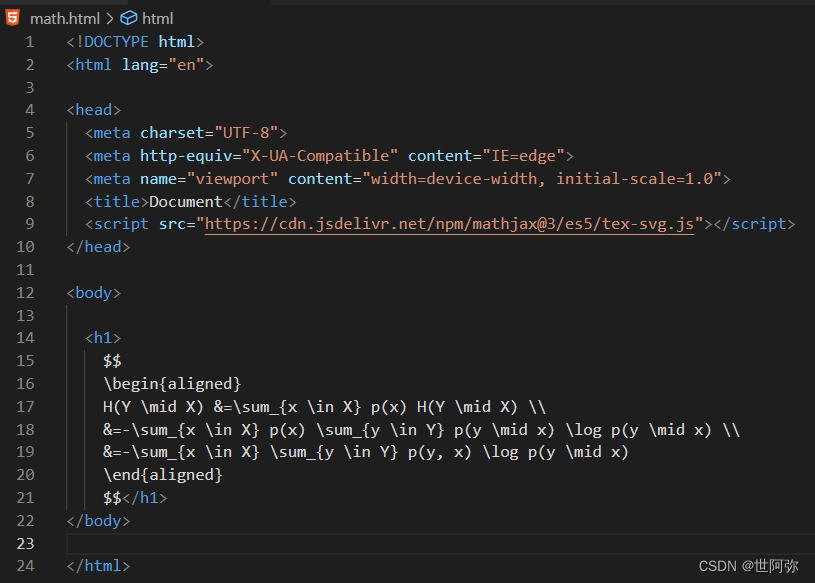The image size is (815, 583).
Task: Click the closing body tag
Action: (x=98, y=521)
